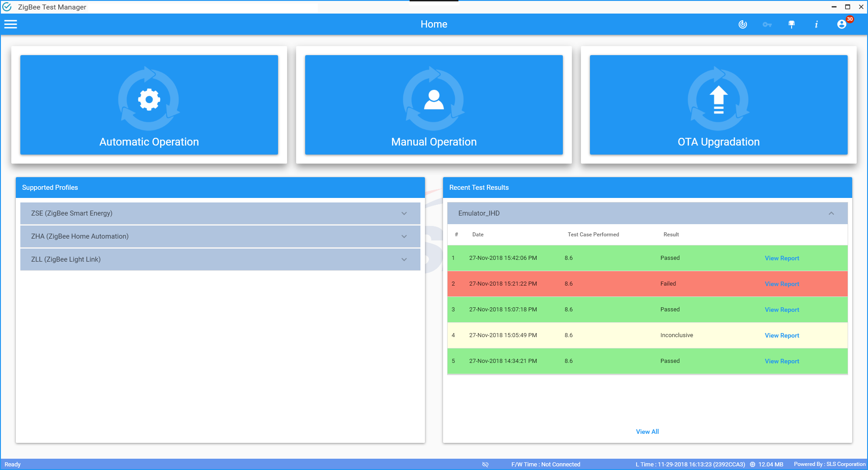Select date 27-Nov-2018 15:42:06 PM
Viewport: 868px width, 470px height.
click(x=503, y=258)
